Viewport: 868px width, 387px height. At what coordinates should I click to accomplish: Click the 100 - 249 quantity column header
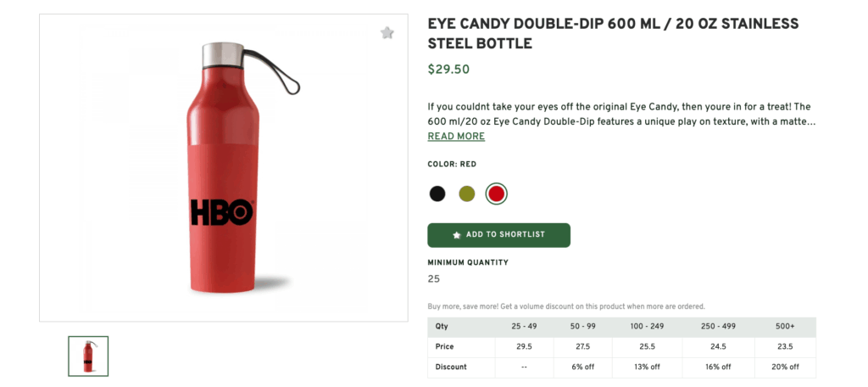647,327
